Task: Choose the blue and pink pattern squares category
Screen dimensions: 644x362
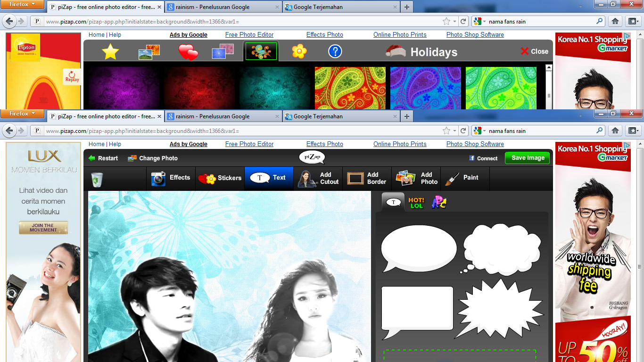Action: (x=223, y=51)
